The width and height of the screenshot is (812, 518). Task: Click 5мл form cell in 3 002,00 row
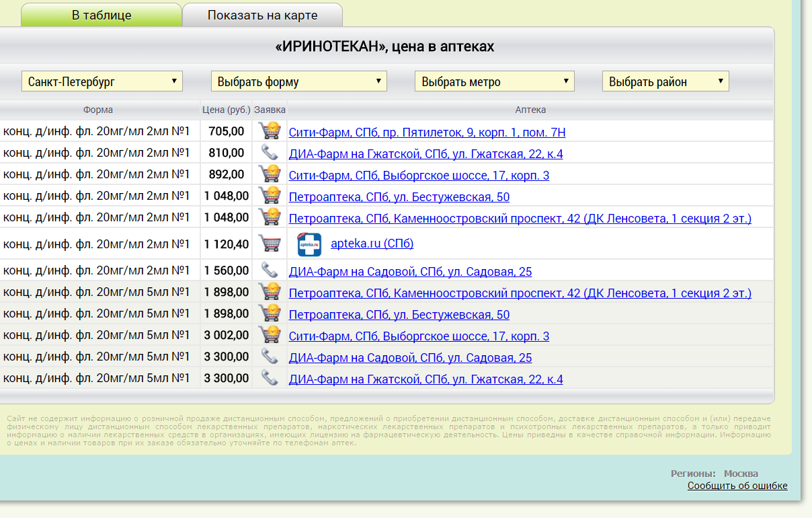(98, 335)
